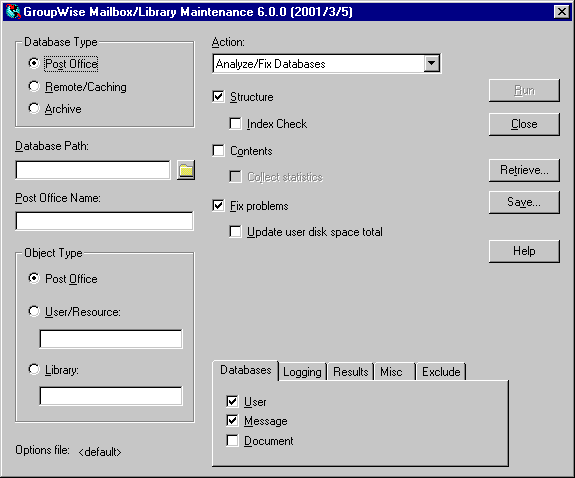The height and width of the screenshot is (478, 575).
Task: Enable Update user disk space total
Action: tap(235, 232)
